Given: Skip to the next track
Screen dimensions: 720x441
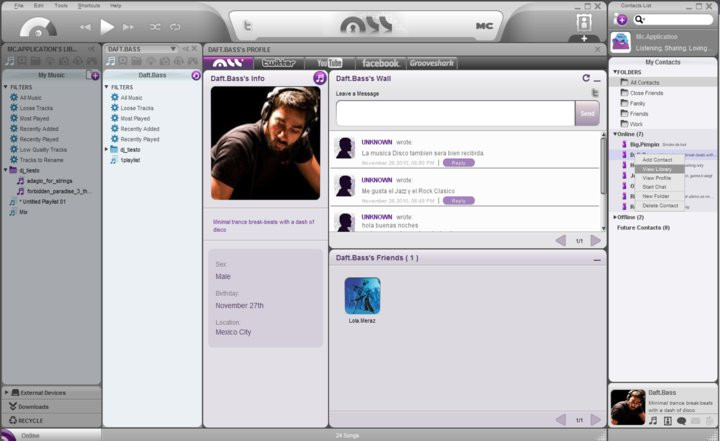Looking at the screenshot, I should (128, 27).
